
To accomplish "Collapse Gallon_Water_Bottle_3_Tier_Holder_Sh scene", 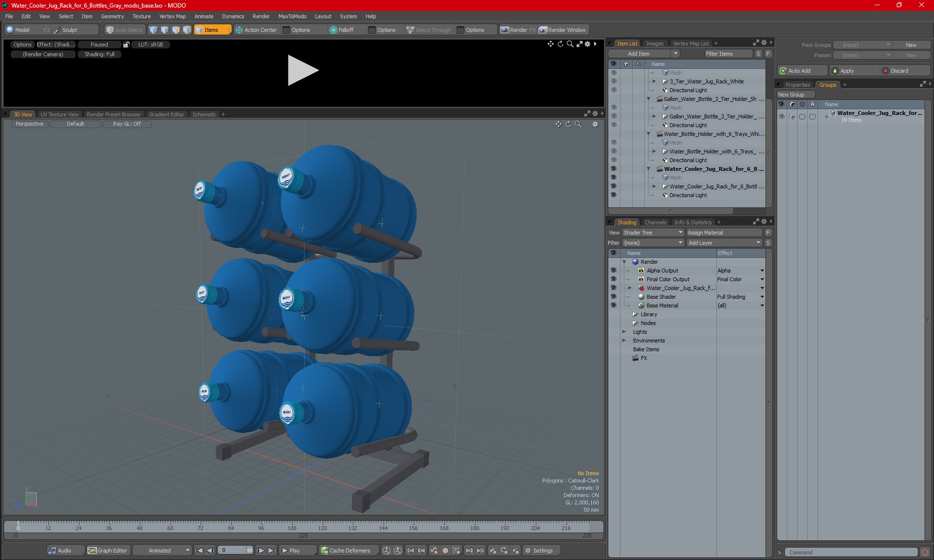I will [649, 99].
